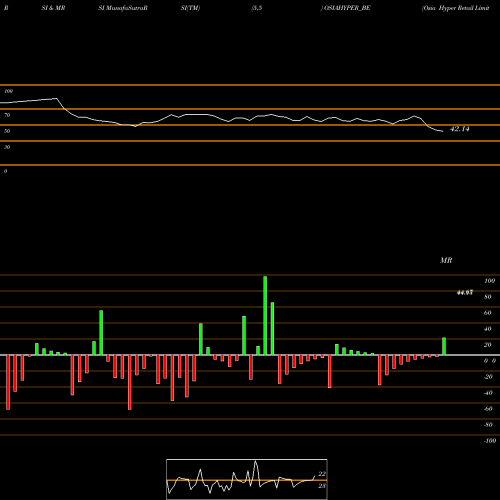The image size is (500, 500).
Task: Click the last green bar at right end
Action: tap(444, 346)
